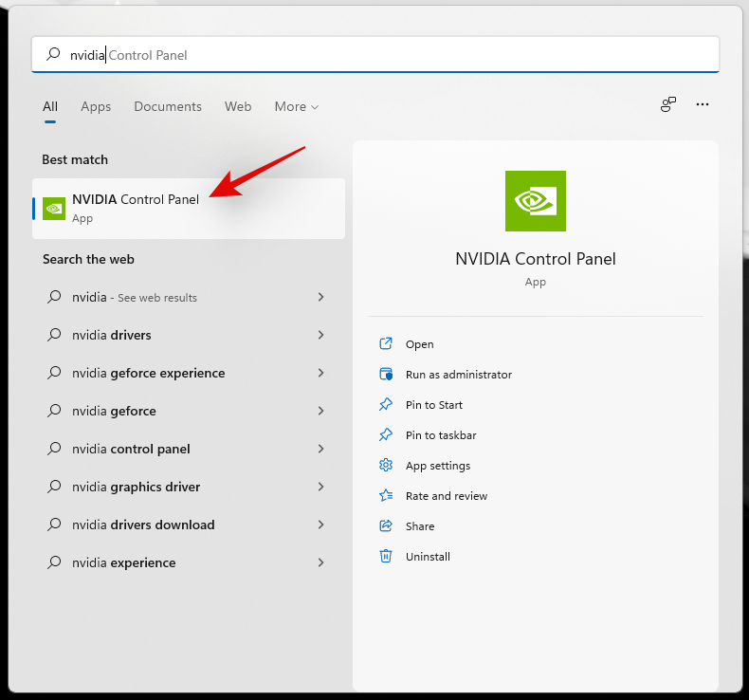Expand chevron for 'nvidia control panel' suggestion
Image resolution: width=749 pixels, height=700 pixels.
(x=321, y=449)
